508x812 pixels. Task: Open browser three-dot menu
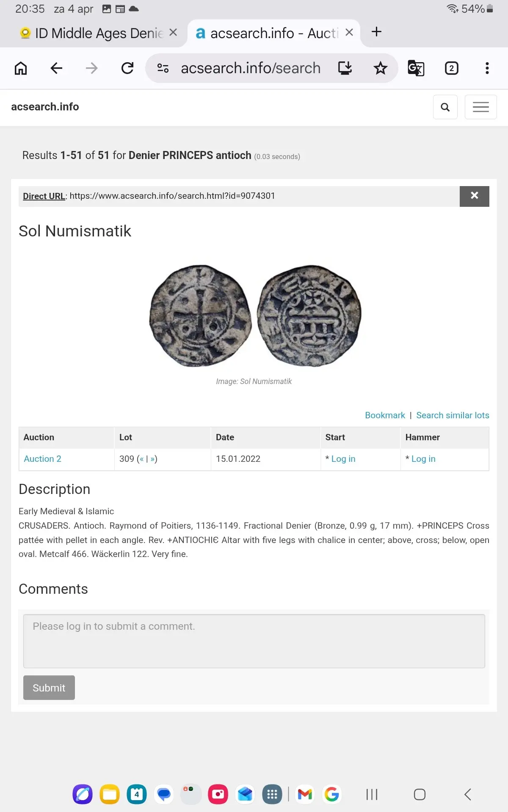click(487, 68)
